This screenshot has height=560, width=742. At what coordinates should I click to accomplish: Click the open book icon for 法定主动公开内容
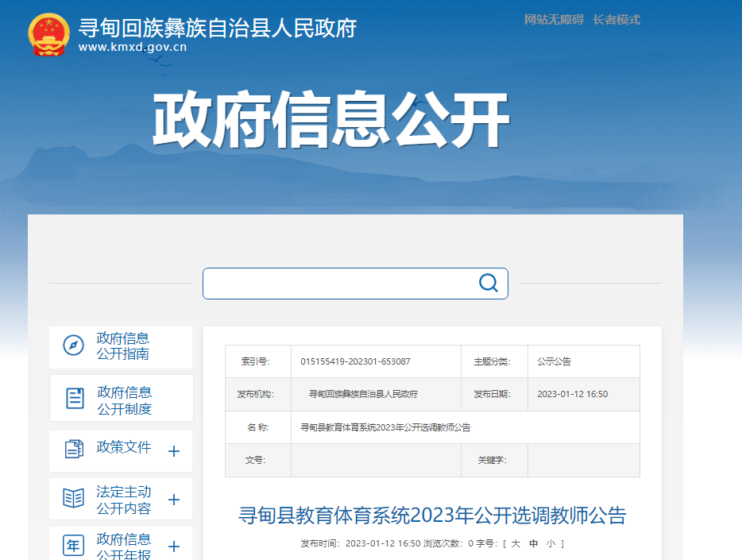click(74, 498)
